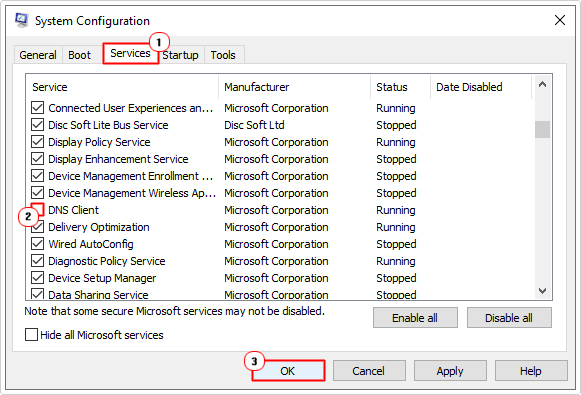Click the Enable all button
Image resolution: width=581 pixels, height=395 pixels.
[x=415, y=318]
